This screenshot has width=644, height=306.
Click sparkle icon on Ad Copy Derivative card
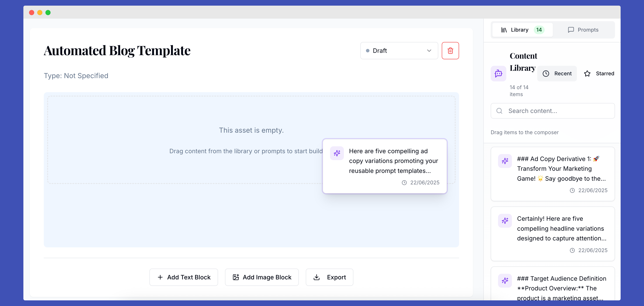(505, 161)
